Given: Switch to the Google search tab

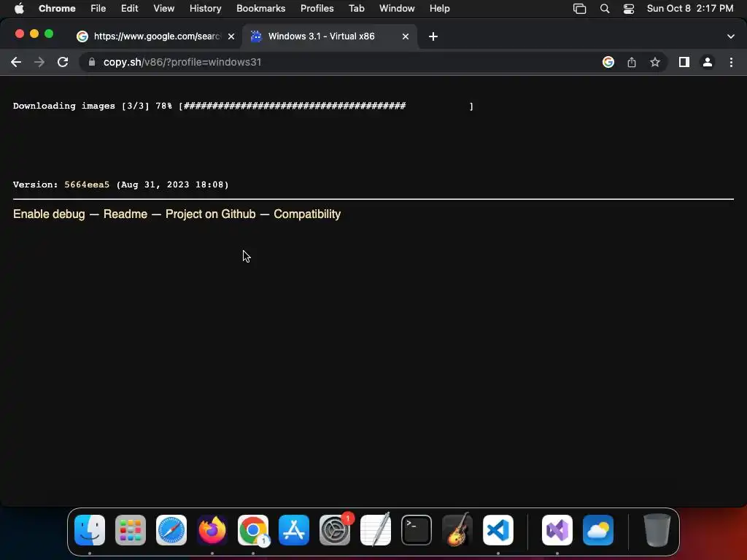Looking at the screenshot, I should [x=156, y=36].
